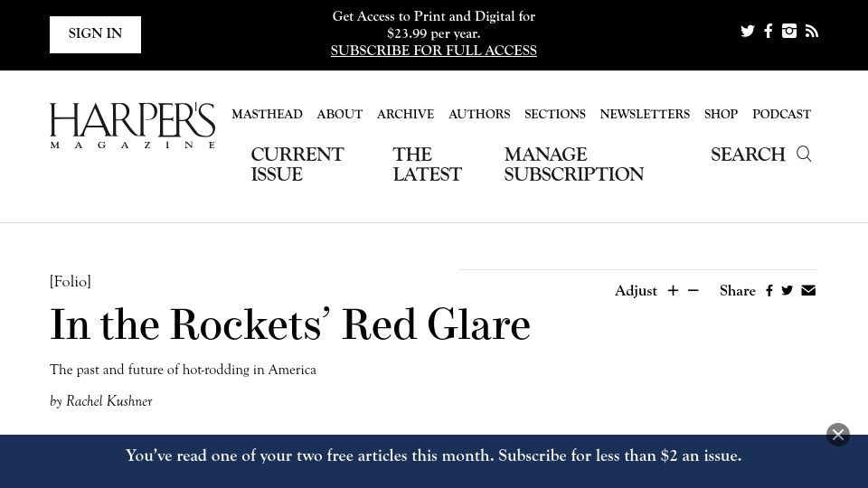Click the subscribe banner text
Viewport: 868px width, 488px height.
pos(433,455)
